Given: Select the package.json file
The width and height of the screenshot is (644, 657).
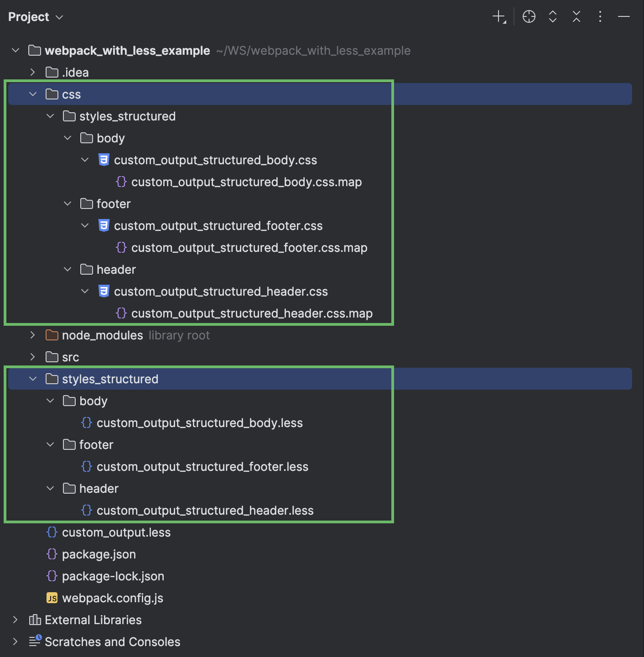Looking at the screenshot, I should [99, 554].
